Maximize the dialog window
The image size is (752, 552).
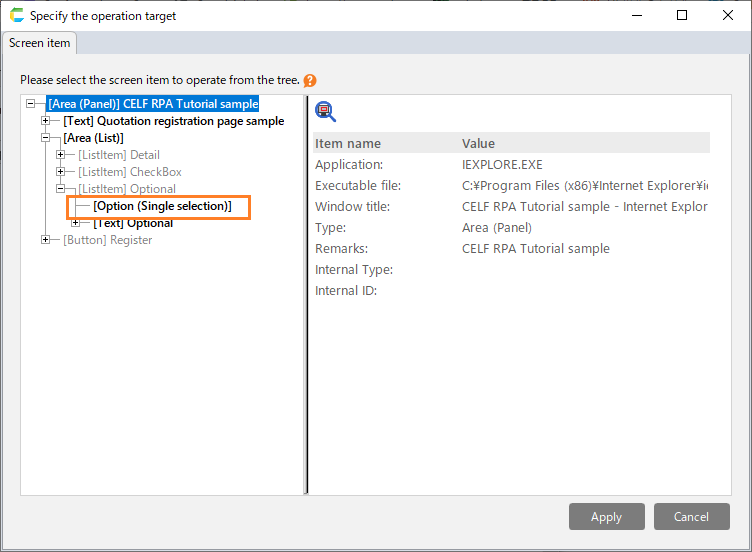click(x=682, y=16)
